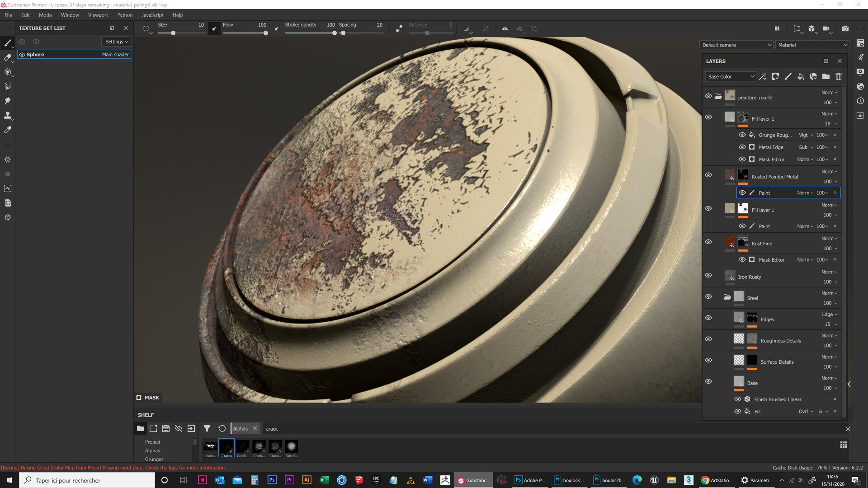The height and width of the screenshot is (488, 868).
Task: Hide the Iron Rusty layer
Action: [708, 275]
